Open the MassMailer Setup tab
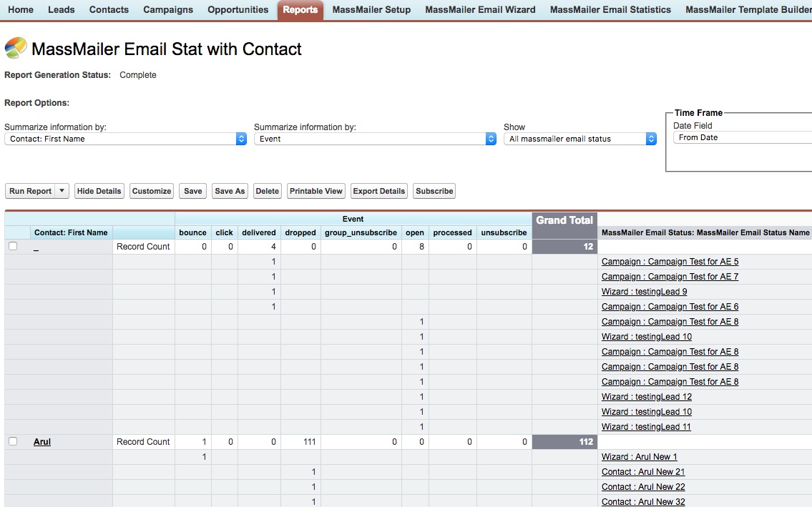The height and width of the screenshot is (507, 812). (371, 9)
